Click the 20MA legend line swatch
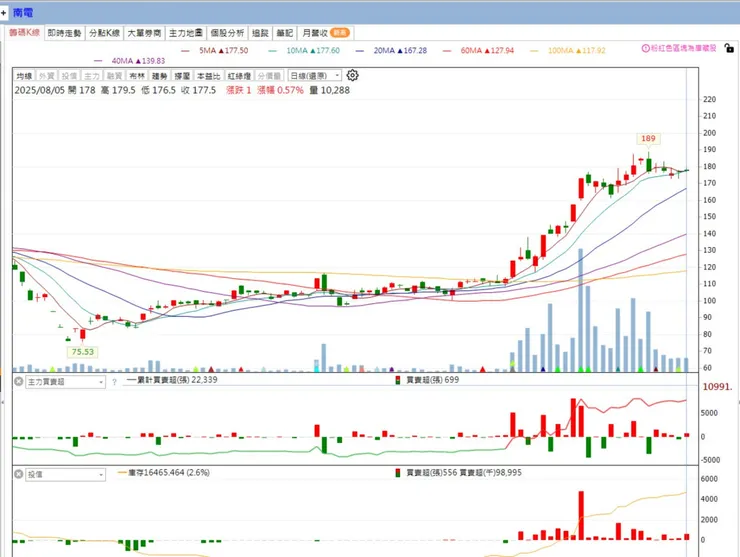The width and height of the screenshot is (740, 557). point(360,51)
